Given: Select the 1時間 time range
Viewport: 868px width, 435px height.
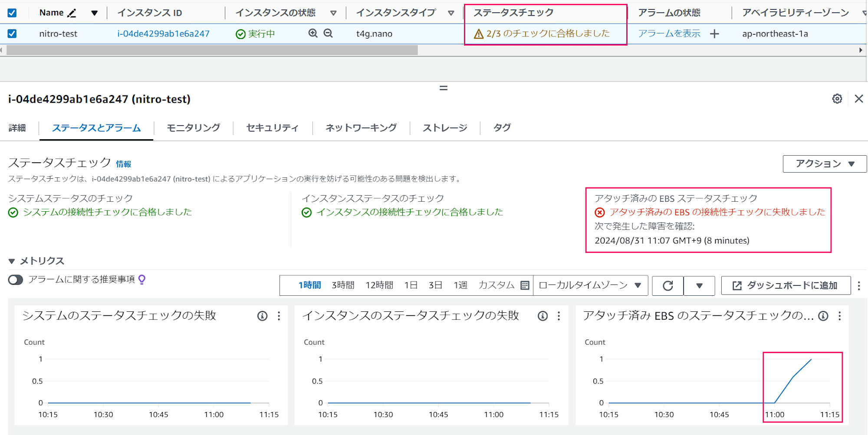Looking at the screenshot, I should point(309,285).
